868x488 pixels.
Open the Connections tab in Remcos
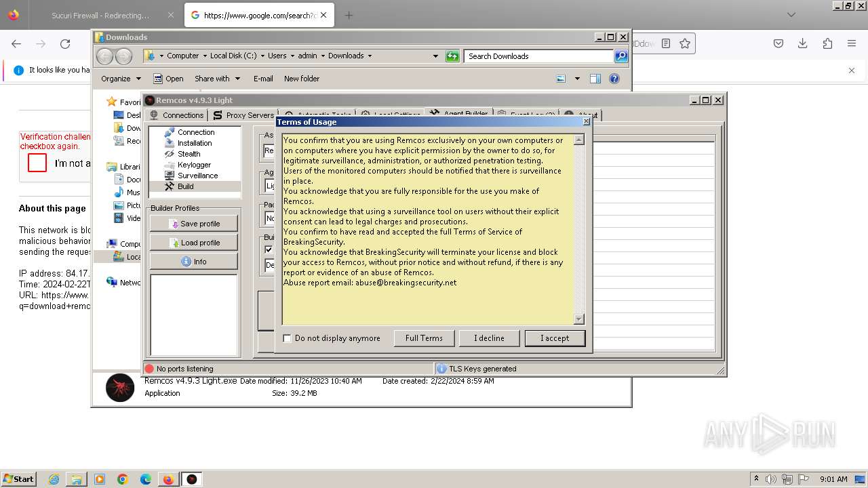pos(176,115)
